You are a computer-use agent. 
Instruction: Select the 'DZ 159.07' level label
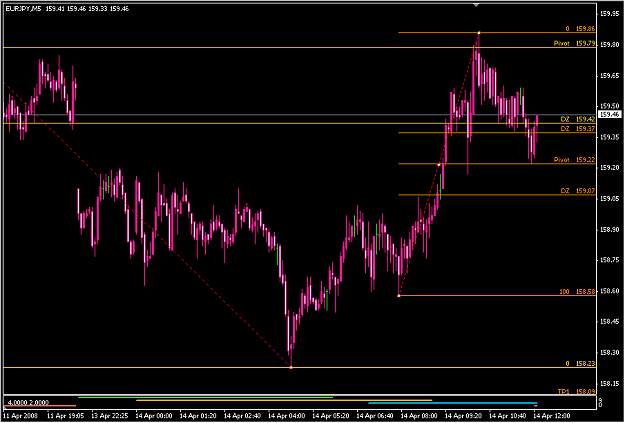578,191
